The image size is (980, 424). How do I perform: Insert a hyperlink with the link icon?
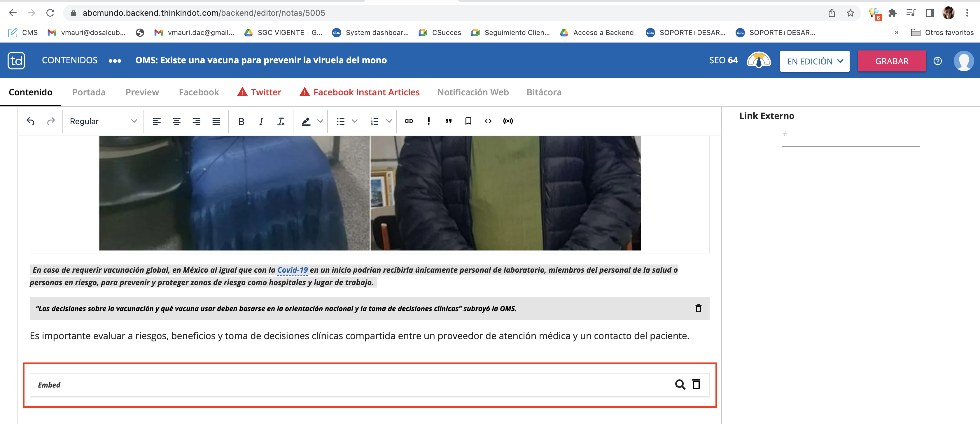[409, 121]
